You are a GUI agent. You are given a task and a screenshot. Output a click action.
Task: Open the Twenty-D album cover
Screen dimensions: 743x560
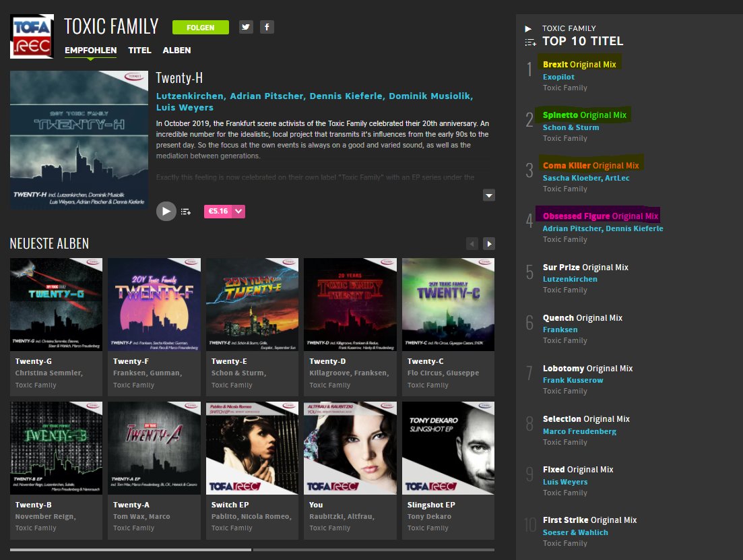[350, 305]
